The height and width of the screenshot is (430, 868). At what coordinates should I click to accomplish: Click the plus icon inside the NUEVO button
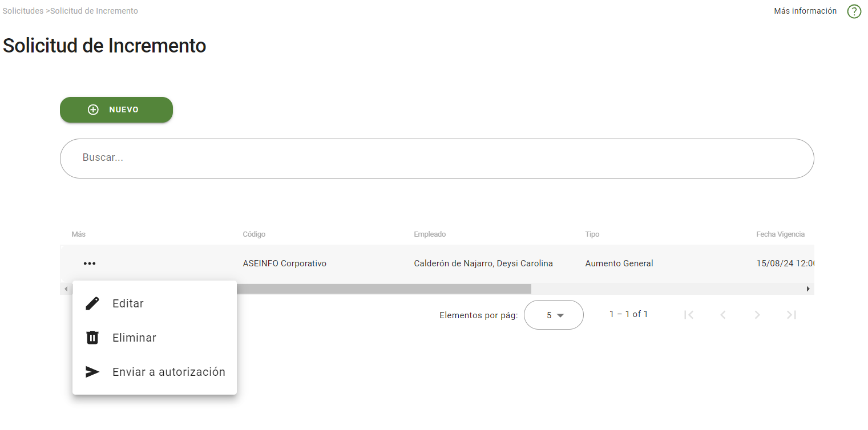(x=92, y=109)
